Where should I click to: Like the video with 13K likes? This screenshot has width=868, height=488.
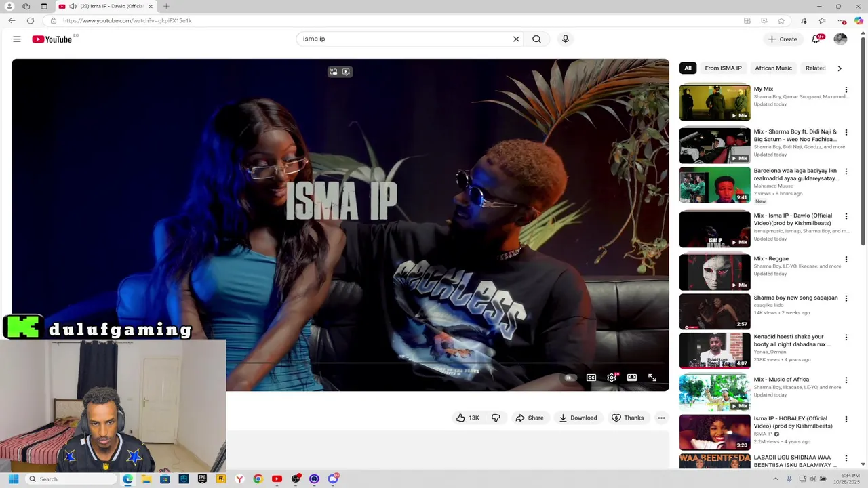(x=468, y=418)
